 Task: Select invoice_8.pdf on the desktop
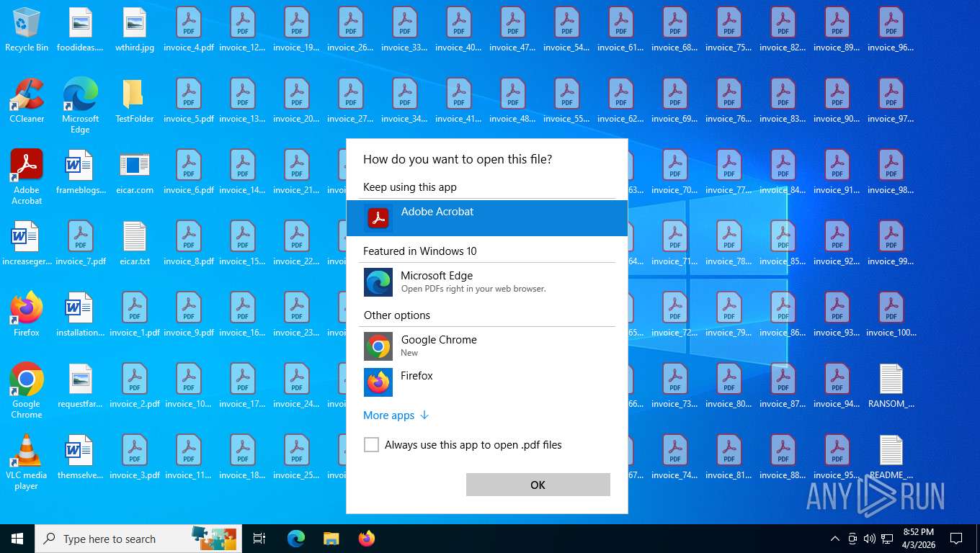pyautogui.click(x=189, y=243)
